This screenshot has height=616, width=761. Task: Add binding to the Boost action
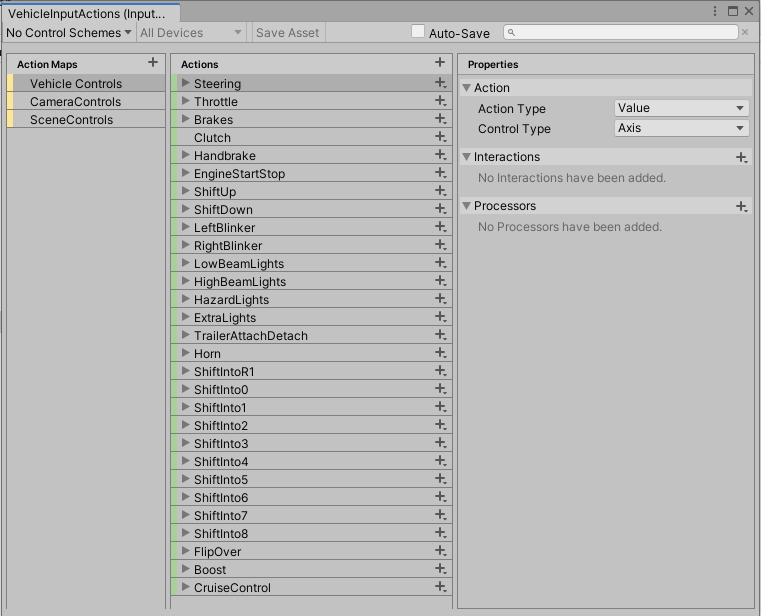coord(440,570)
